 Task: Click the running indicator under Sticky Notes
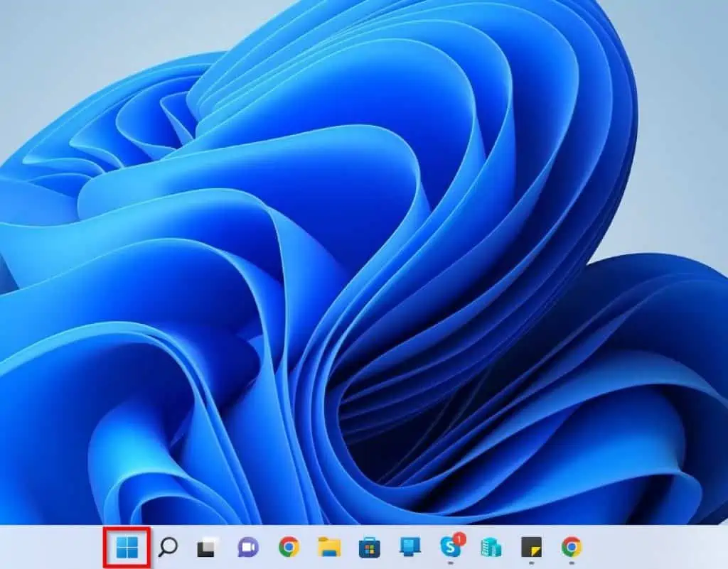pos(531,562)
